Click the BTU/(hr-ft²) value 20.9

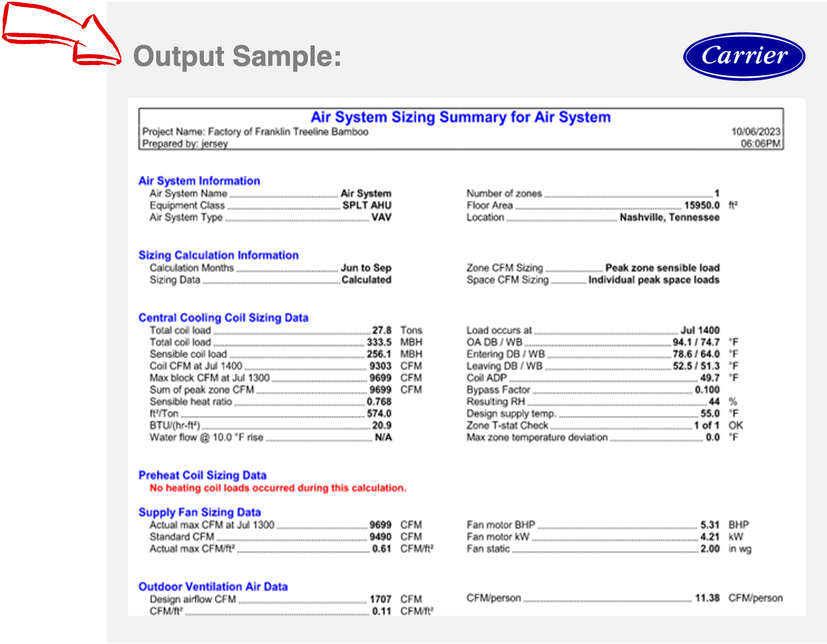382,425
